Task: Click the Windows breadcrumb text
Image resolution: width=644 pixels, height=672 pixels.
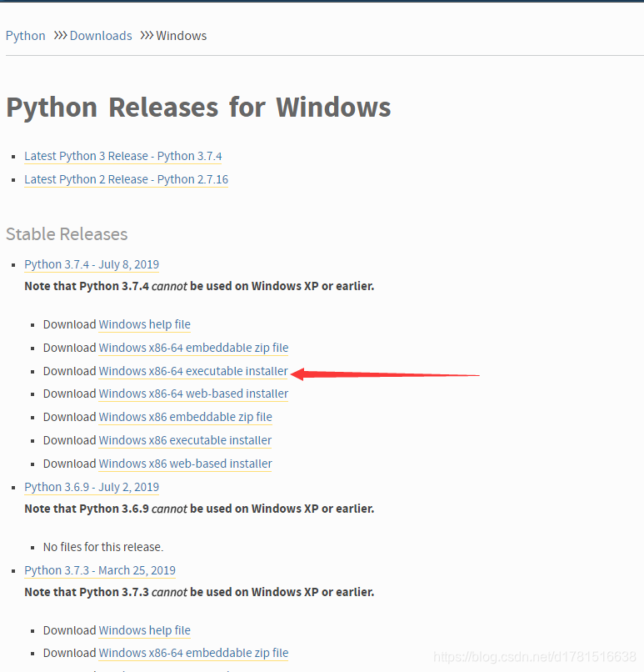Action: click(x=181, y=36)
